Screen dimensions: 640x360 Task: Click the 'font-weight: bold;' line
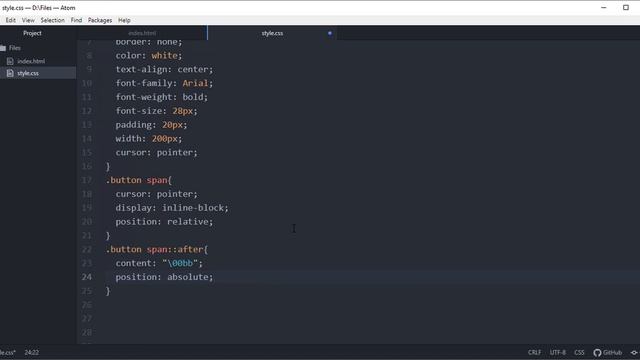tap(162, 97)
